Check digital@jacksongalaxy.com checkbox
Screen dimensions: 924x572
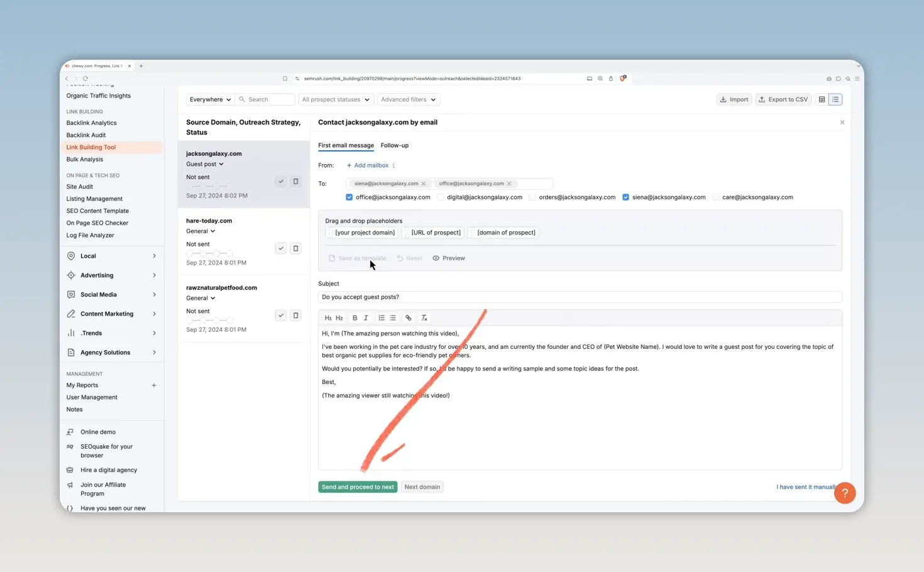[x=441, y=197]
